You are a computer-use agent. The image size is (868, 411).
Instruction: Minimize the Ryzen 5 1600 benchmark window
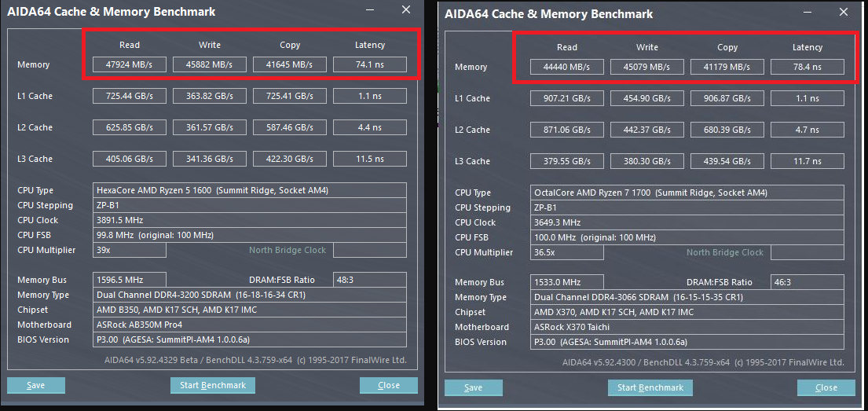pyautogui.click(x=371, y=10)
